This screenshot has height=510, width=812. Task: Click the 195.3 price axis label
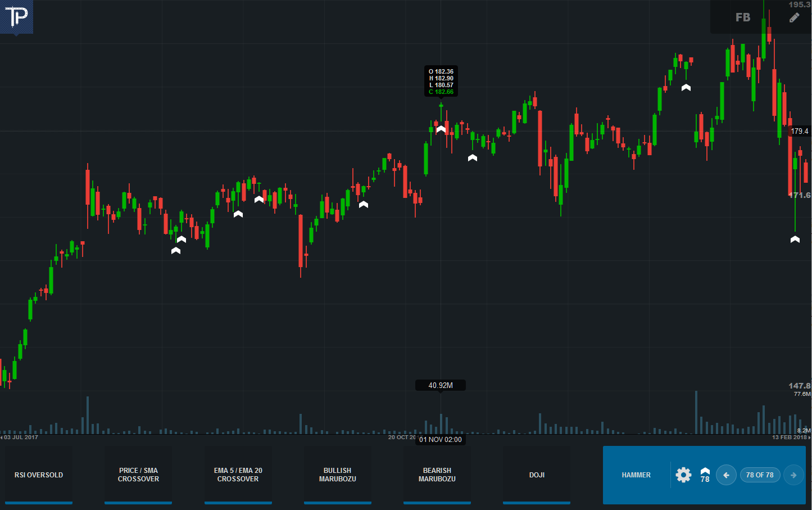point(800,4)
